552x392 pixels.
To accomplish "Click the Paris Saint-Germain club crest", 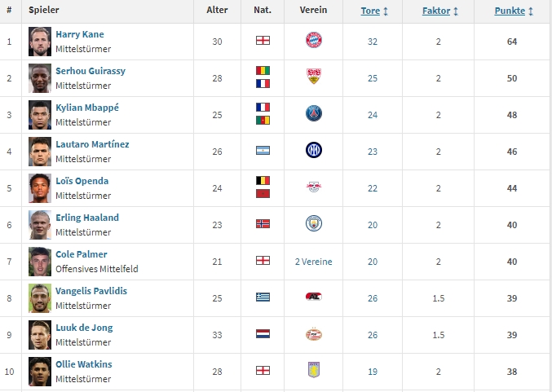I will 314,114.
